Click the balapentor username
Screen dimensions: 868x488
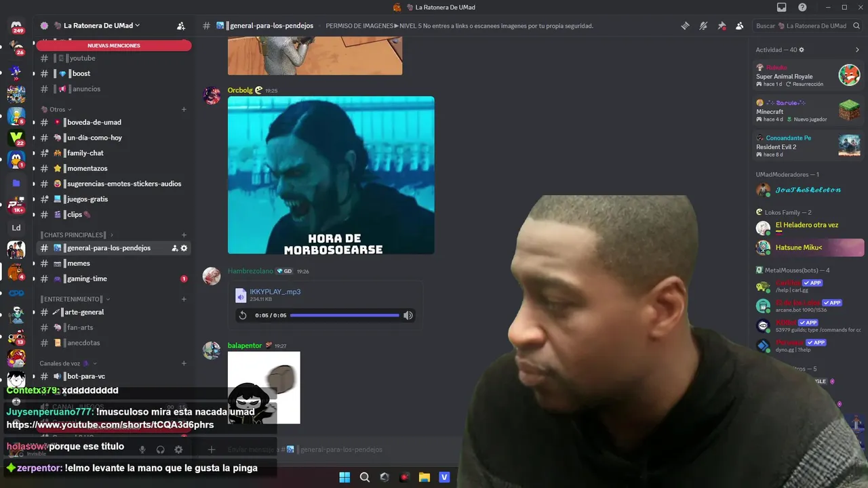tap(245, 346)
